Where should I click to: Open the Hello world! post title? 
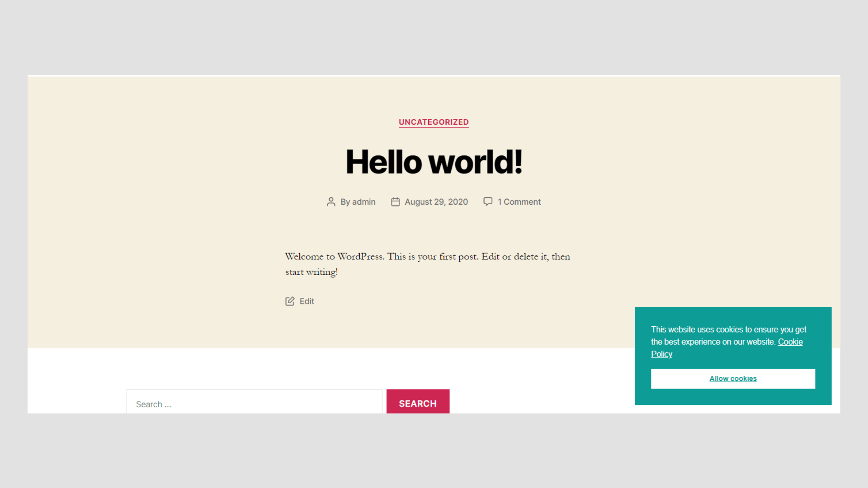point(434,162)
